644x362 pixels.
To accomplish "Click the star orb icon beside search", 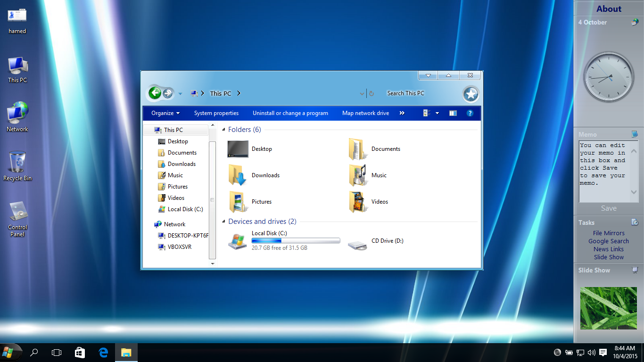I will [471, 94].
